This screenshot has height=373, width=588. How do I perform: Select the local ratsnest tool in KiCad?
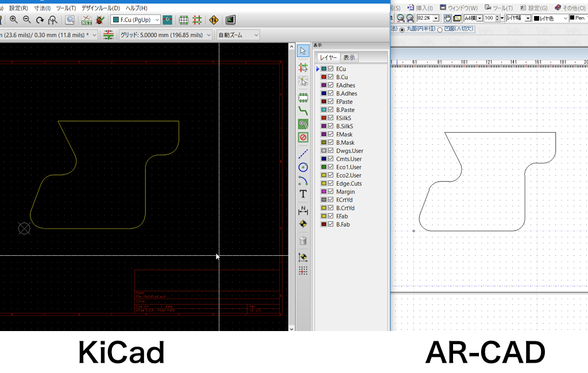point(303,81)
